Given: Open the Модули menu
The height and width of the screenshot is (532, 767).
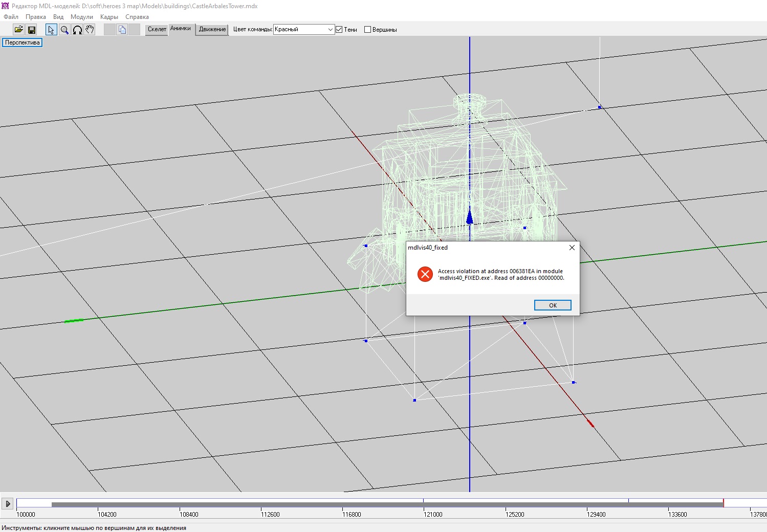Looking at the screenshot, I should (x=82, y=17).
